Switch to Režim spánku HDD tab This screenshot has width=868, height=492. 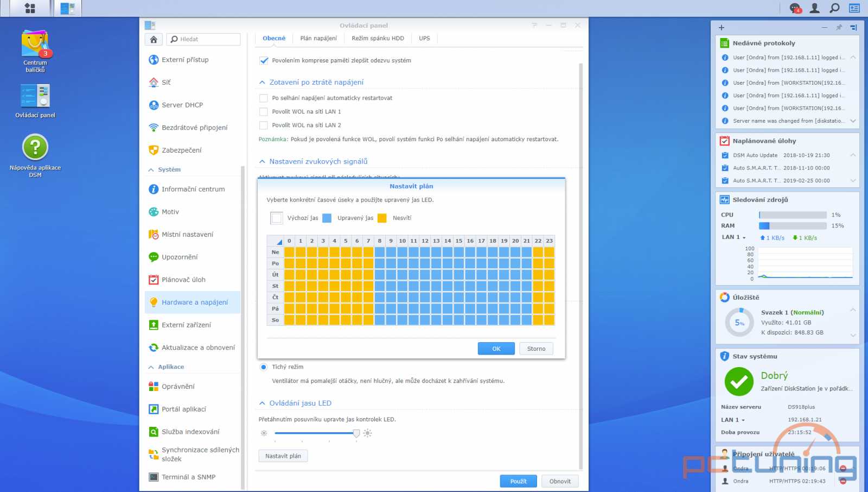point(378,39)
